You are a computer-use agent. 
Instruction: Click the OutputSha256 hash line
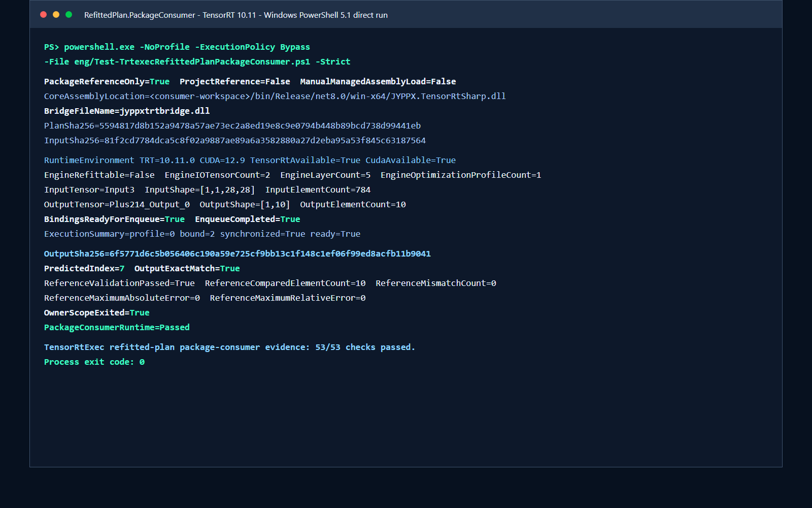(238, 254)
